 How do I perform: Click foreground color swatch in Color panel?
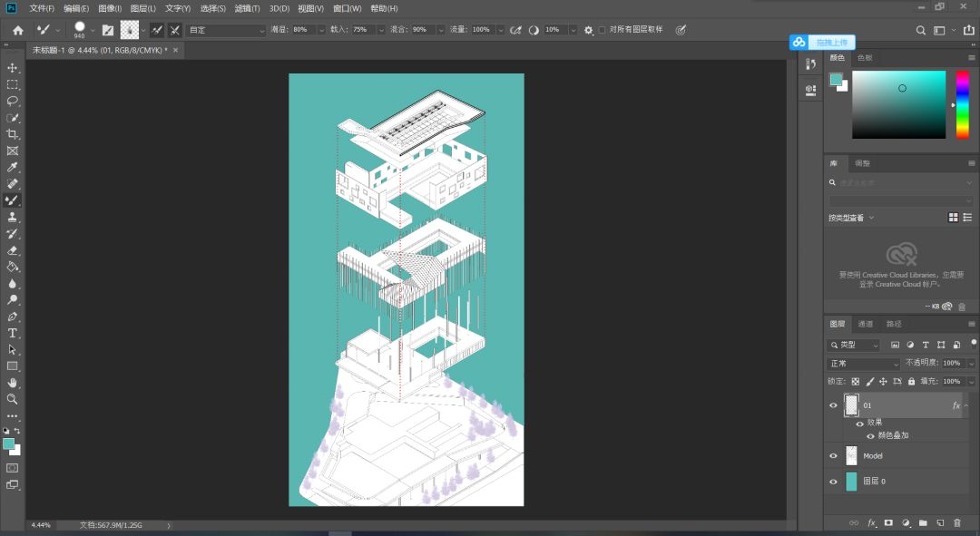pos(836,79)
